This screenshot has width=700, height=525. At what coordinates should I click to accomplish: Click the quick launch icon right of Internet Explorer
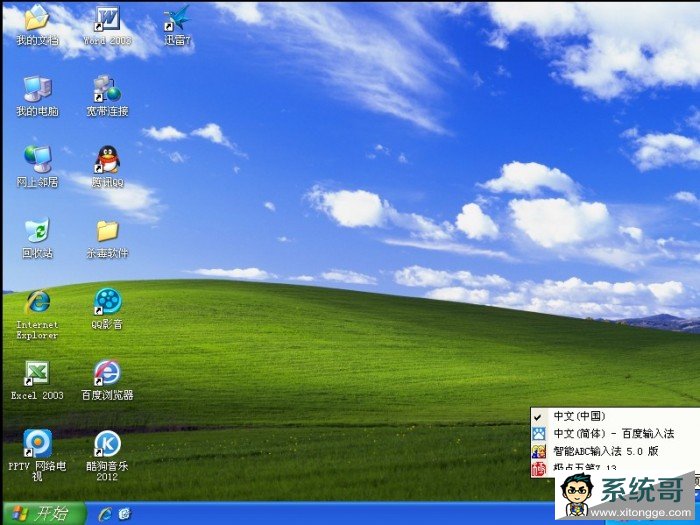[x=124, y=514]
